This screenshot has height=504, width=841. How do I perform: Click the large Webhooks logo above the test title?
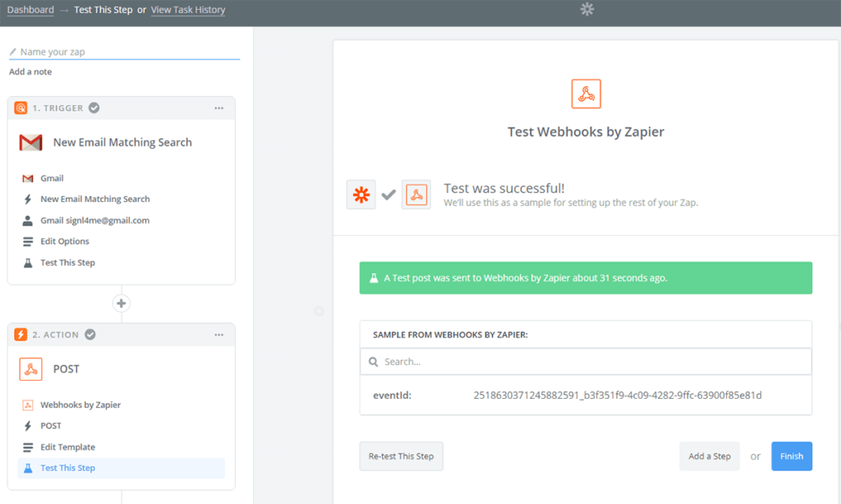(586, 94)
